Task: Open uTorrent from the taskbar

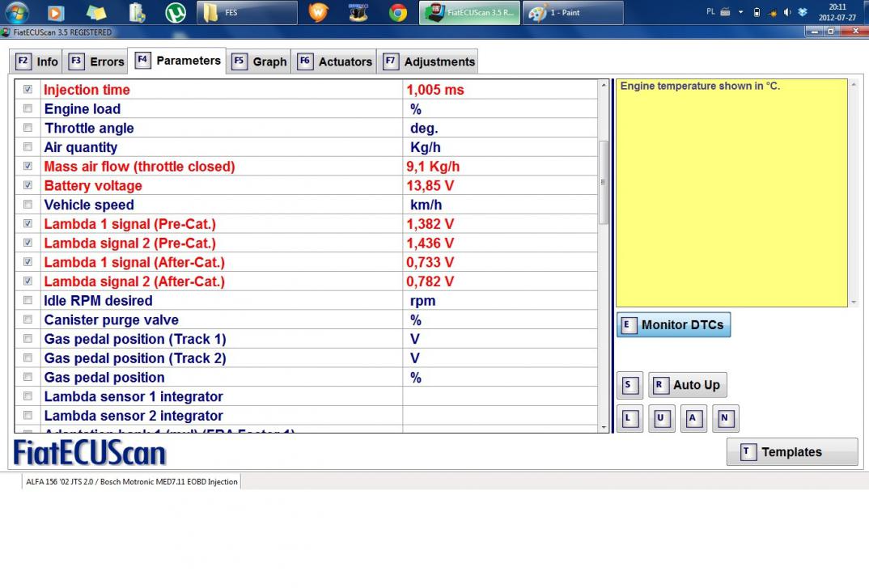Action: pyautogui.click(x=176, y=12)
